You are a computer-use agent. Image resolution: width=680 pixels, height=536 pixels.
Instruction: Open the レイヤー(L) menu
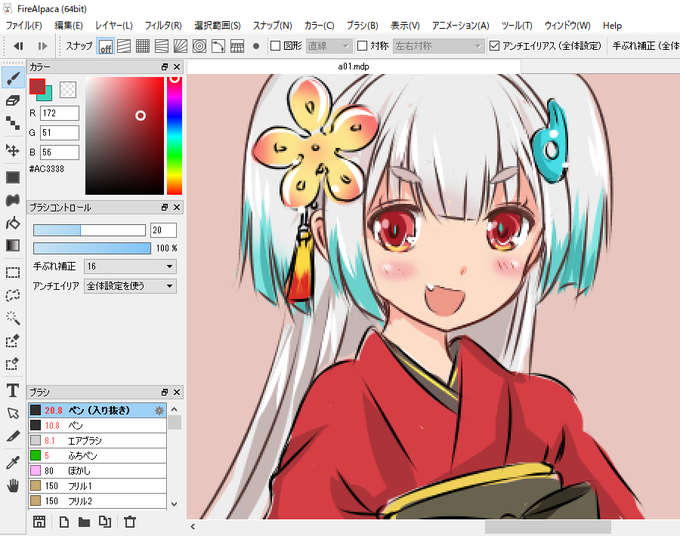[114, 26]
